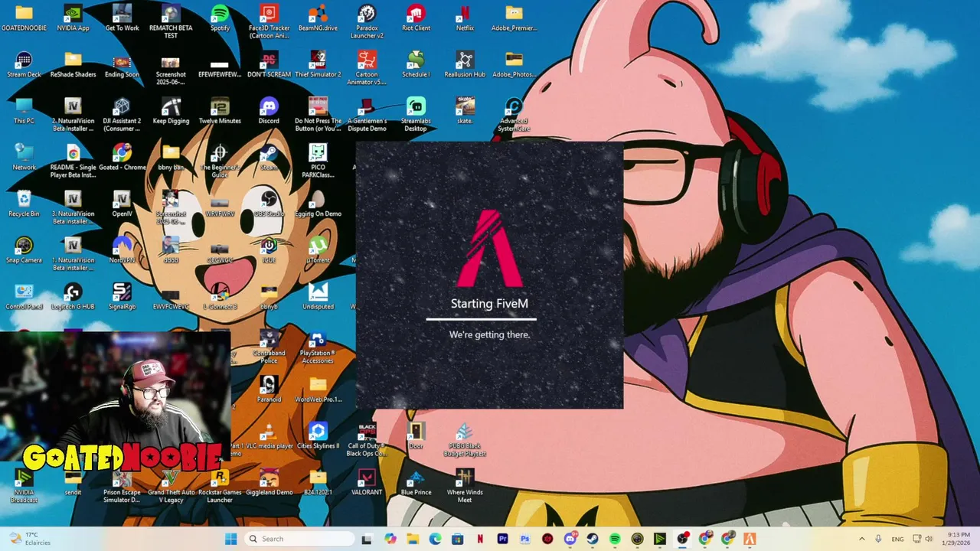
Task: Open Photoshop from taskbar
Action: (524, 539)
